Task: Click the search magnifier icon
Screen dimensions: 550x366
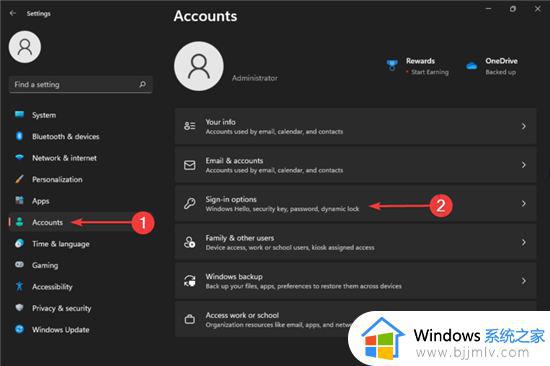Action: click(142, 84)
